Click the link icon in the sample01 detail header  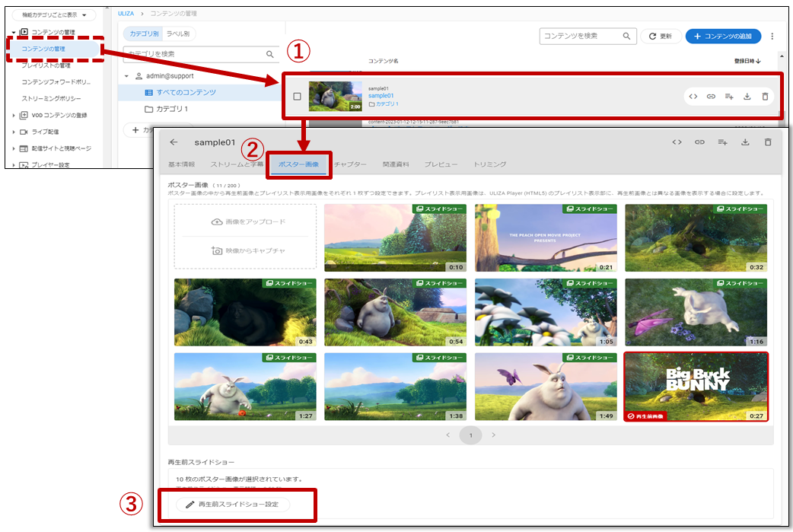699,142
